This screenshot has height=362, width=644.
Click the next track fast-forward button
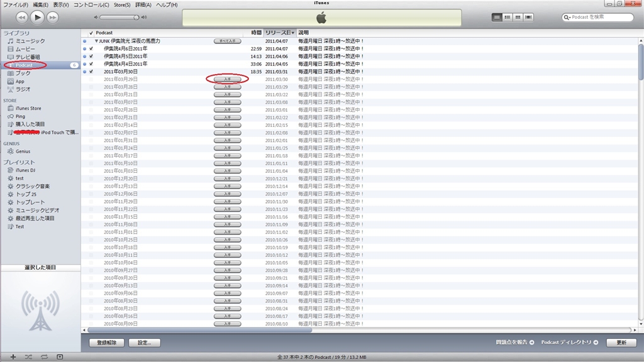click(53, 17)
